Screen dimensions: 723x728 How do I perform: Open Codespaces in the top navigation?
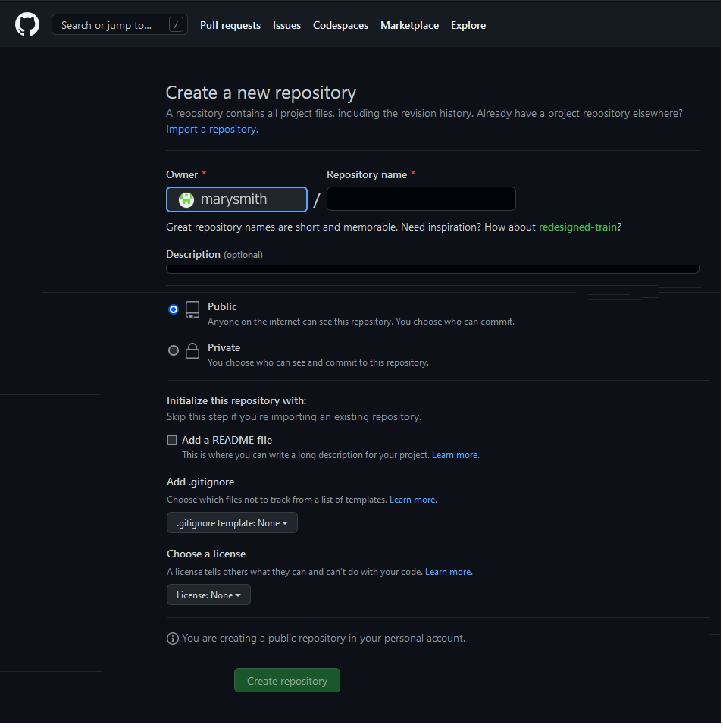pos(340,25)
